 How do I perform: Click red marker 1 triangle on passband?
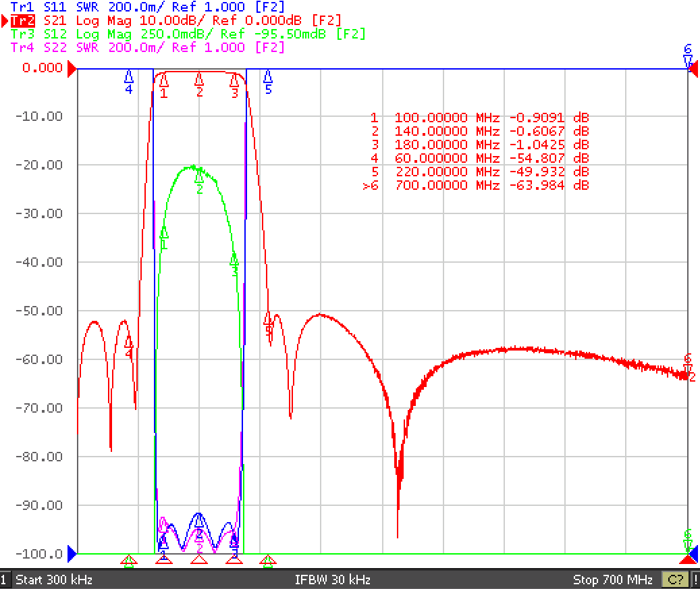164,80
